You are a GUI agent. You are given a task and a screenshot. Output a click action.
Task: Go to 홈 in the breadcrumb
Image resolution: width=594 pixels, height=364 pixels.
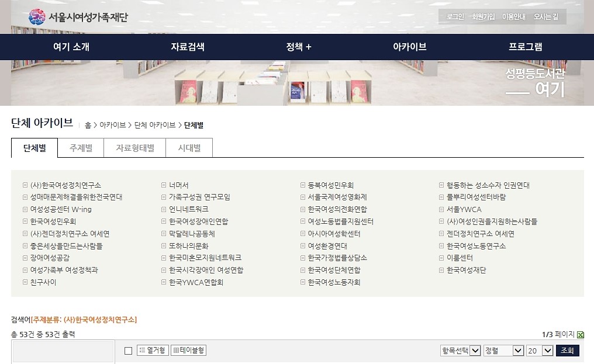88,125
